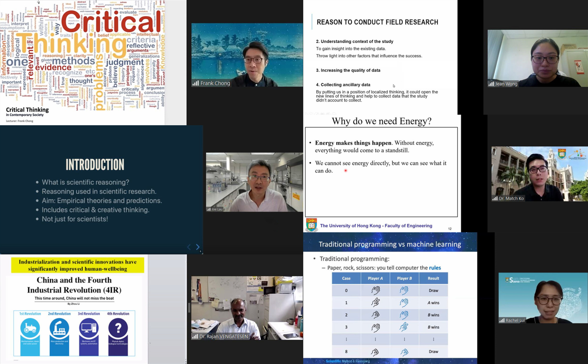Select Frank Chong's video tile
Viewport: 588px width, 364px height.
[x=247, y=55]
